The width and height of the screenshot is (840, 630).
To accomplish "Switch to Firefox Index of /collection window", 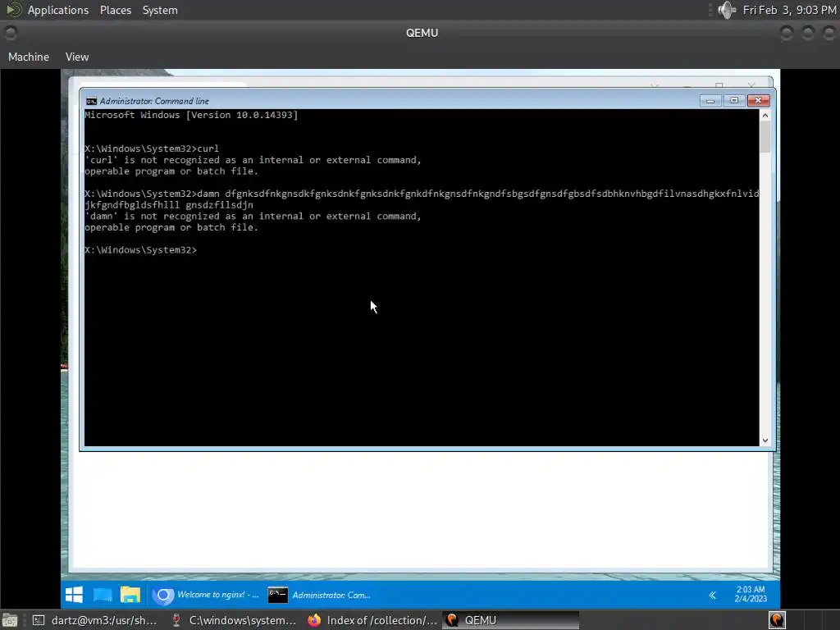I will tap(372, 620).
